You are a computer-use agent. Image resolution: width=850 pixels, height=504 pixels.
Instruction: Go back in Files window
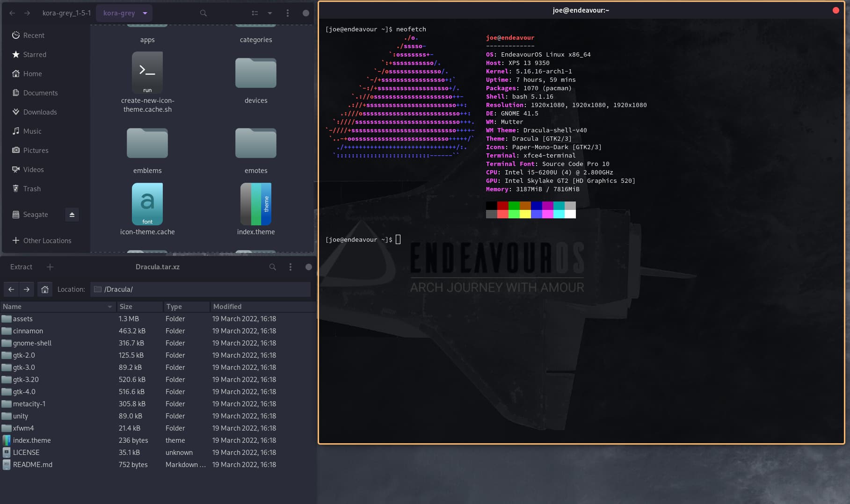pyautogui.click(x=12, y=13)
